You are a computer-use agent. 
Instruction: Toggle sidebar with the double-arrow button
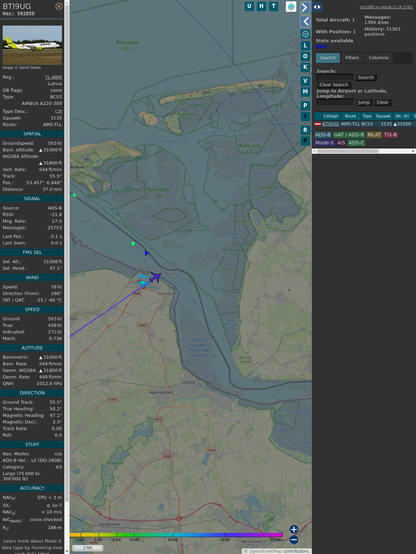click(x=317, y=7)
